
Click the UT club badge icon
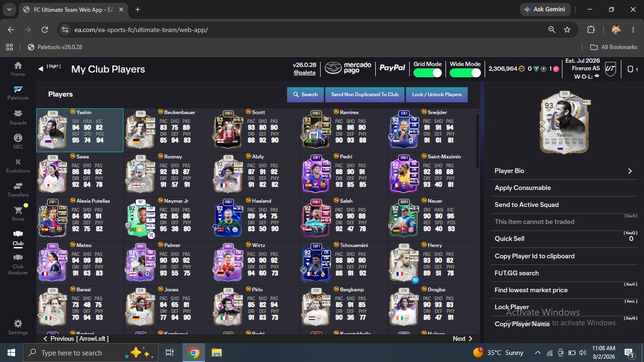coord(611,69)
